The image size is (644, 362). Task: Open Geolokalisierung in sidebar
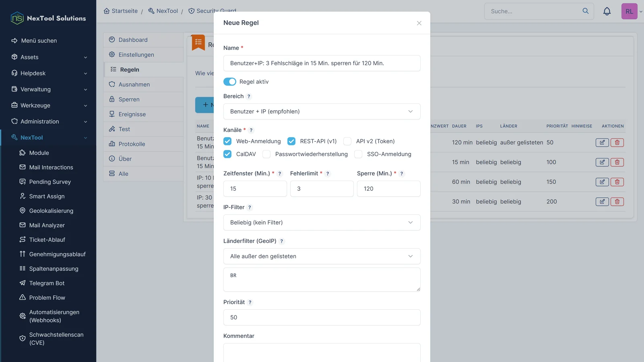coord(51,211)
